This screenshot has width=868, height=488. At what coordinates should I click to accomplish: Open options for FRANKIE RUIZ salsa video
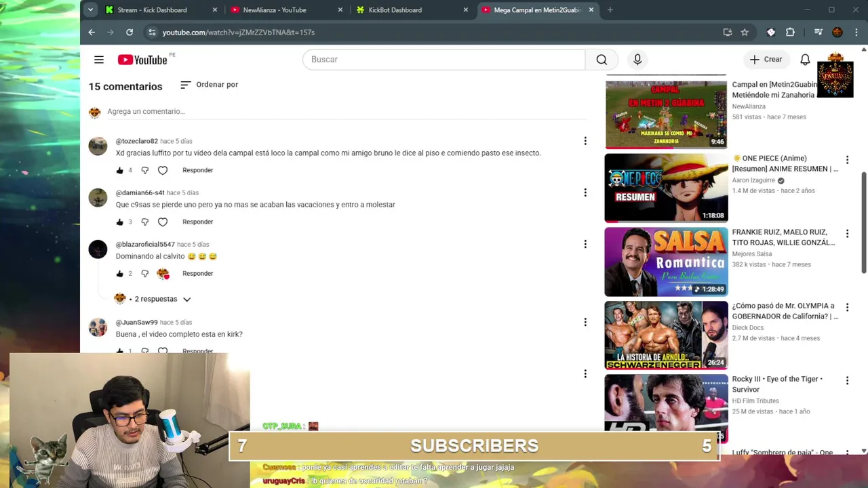[847, 234]
